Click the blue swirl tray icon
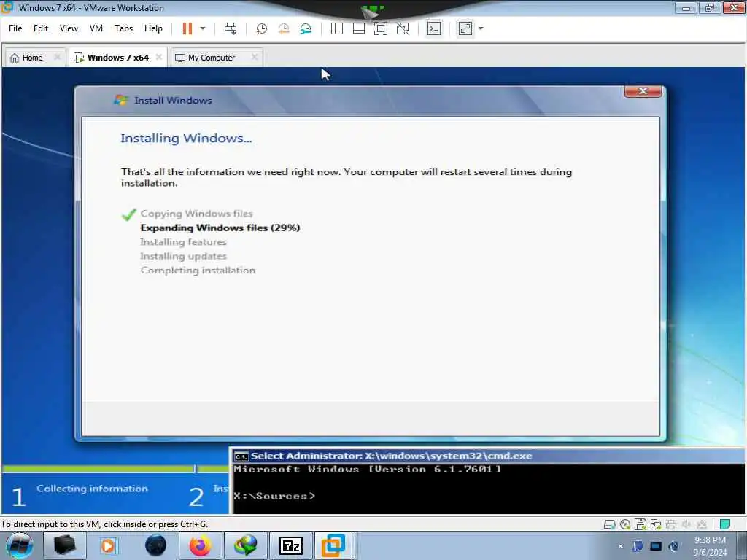Image resolution: width=747 pixels, height=560 pixels. click(673, 546)
